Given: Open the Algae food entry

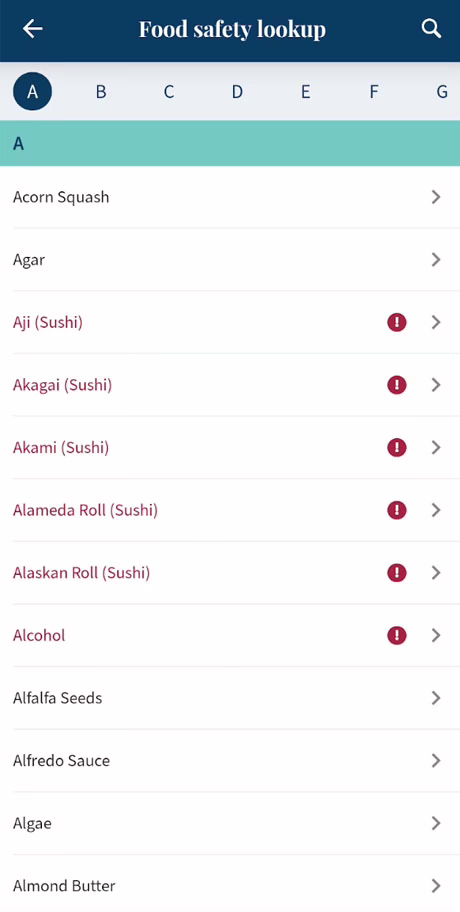Looking at the screenshot, I should coord(230,824).
